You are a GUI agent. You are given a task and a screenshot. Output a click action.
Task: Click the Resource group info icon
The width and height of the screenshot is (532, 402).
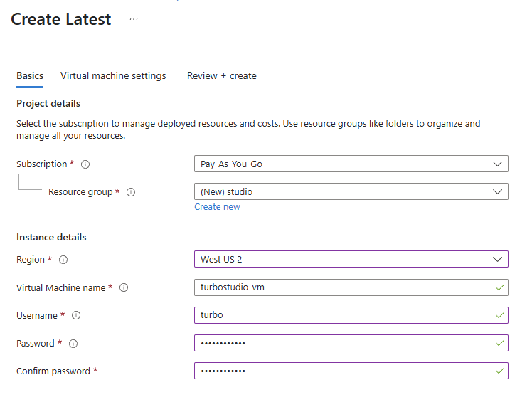click(131, 192)
